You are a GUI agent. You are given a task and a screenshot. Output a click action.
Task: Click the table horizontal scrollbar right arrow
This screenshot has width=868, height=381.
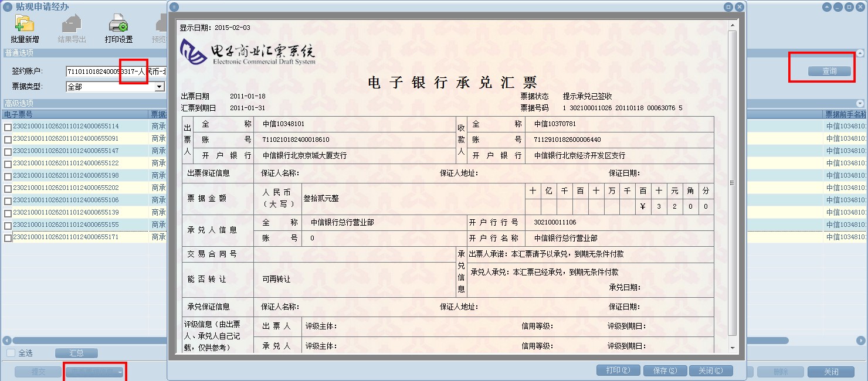(860, 340)
